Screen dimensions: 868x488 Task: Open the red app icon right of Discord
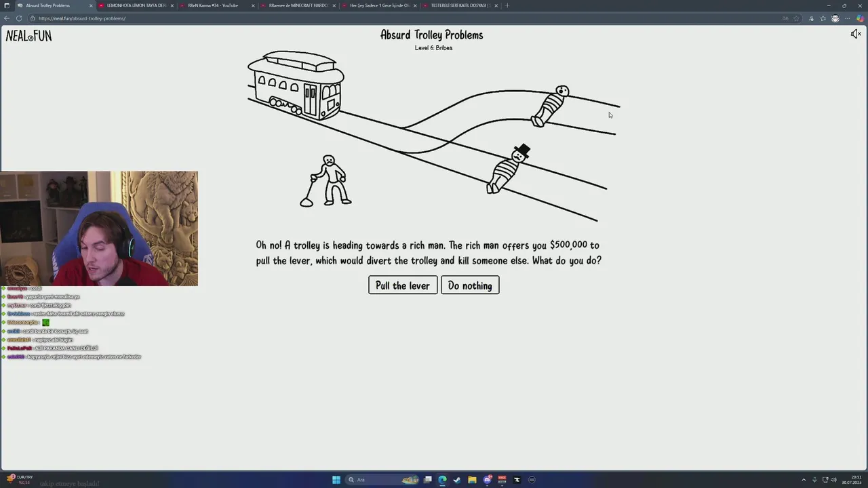(x=502, y=480)
